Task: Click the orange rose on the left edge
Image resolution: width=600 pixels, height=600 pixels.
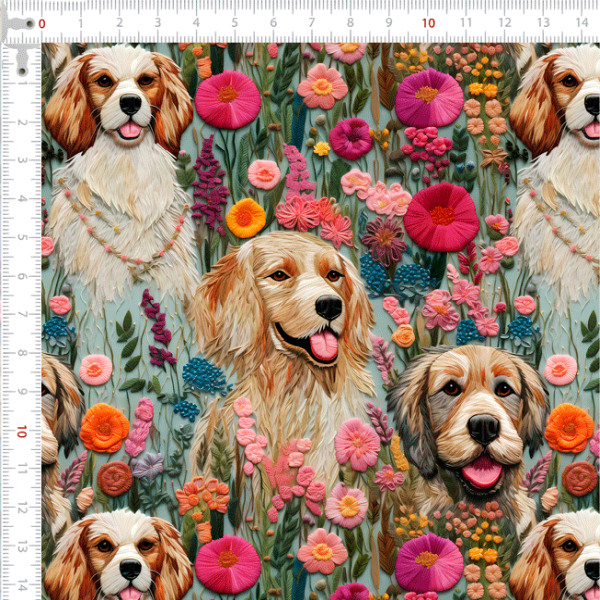Action: pyautogui.click(x=104, y=428)
